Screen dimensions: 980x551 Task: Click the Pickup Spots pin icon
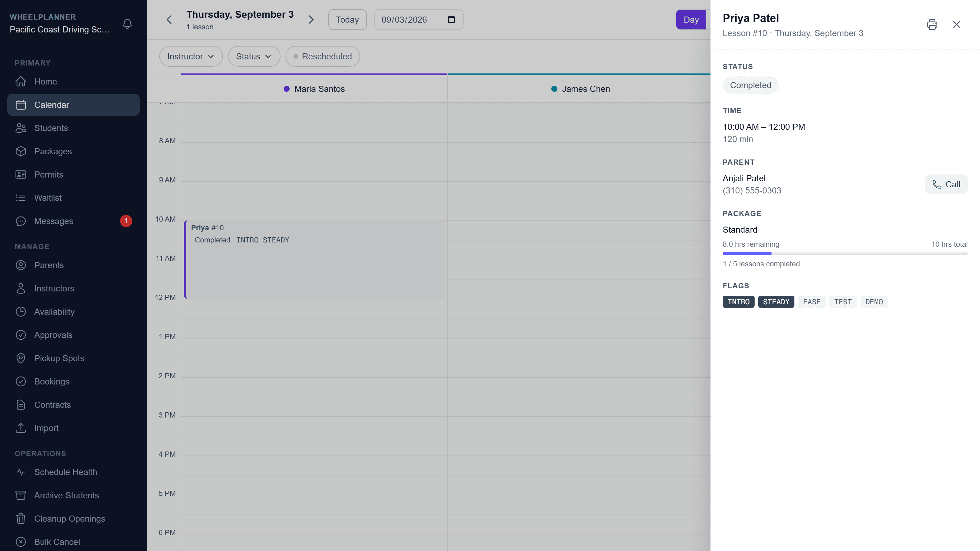click(x=21, y=358)
